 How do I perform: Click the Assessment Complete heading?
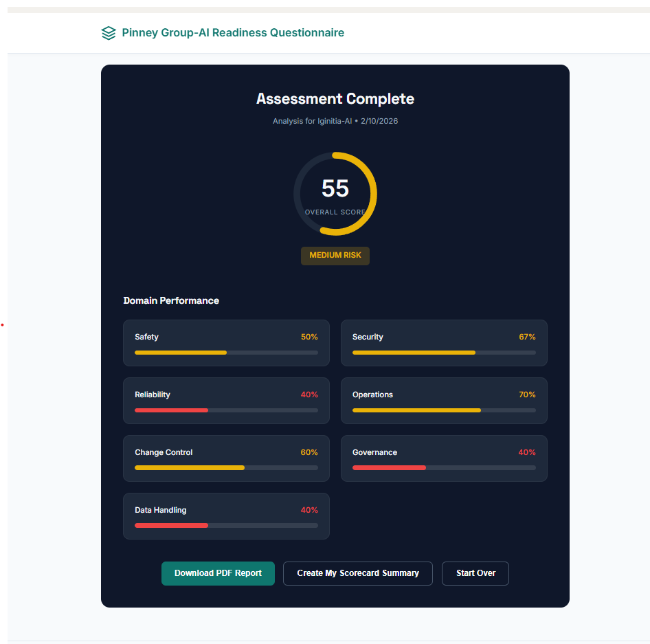[x=335, y=99]
